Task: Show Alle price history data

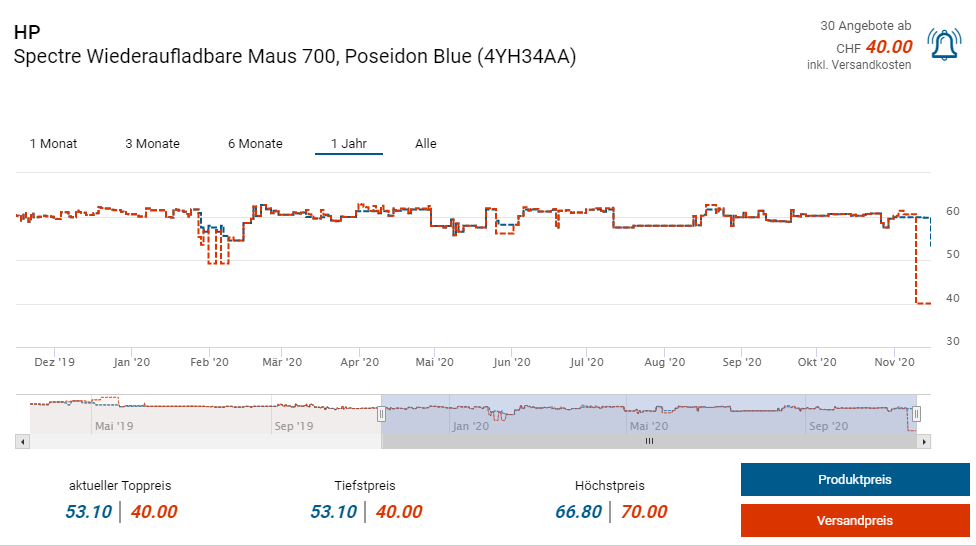Action: coord(426,144)
